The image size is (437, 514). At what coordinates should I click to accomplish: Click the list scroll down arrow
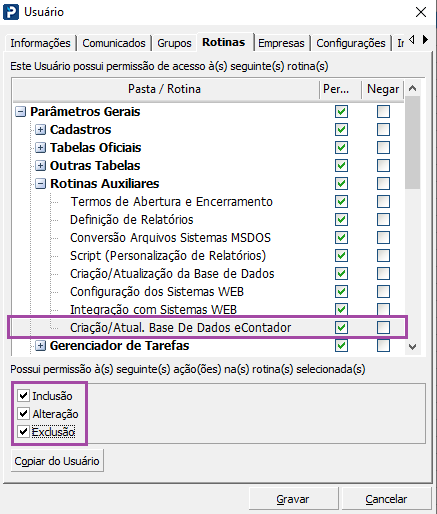coord(412,347)
